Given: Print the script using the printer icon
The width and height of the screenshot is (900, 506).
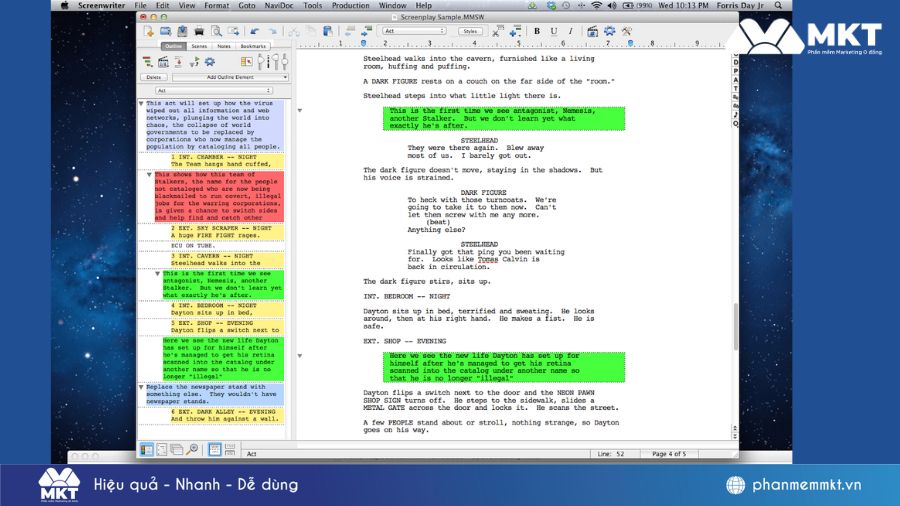Looking at the screenshot, I should coord(199,32).
